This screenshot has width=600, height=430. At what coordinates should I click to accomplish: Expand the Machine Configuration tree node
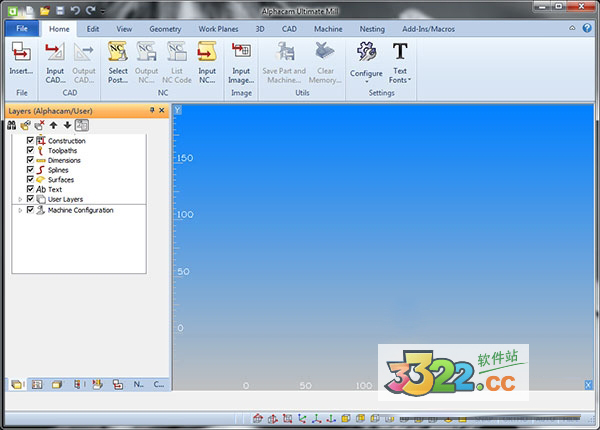pyautogui.click(x=19, y=211)
